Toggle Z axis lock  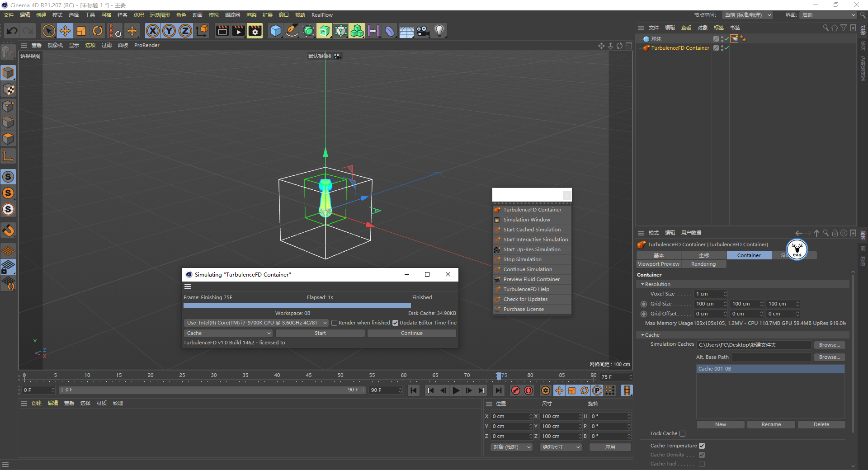point(185,31)
